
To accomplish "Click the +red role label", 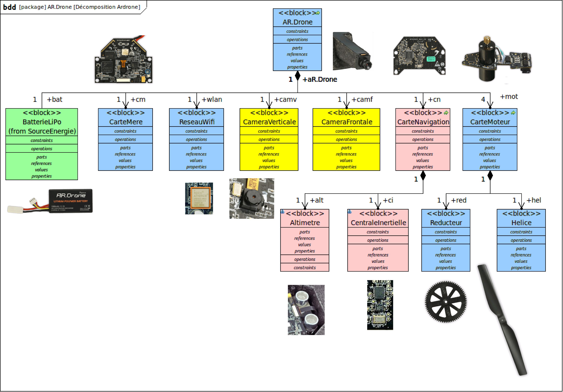I will [x=458, y=200].
